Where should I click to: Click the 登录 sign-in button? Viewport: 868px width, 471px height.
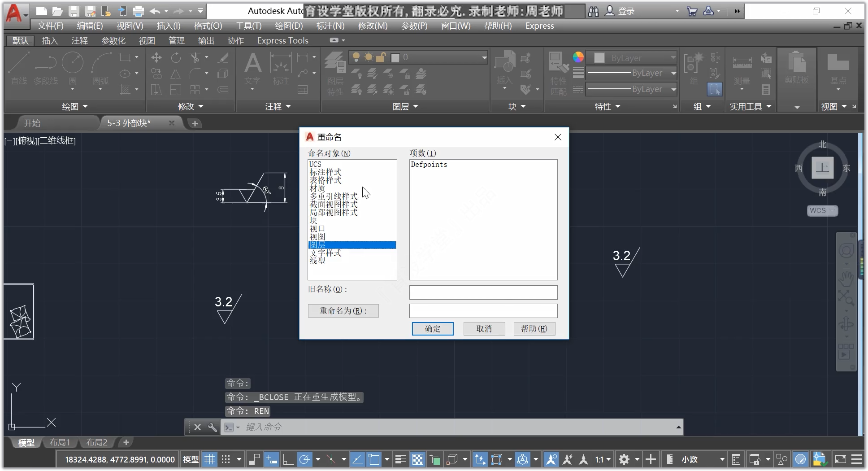pos(620,11)
